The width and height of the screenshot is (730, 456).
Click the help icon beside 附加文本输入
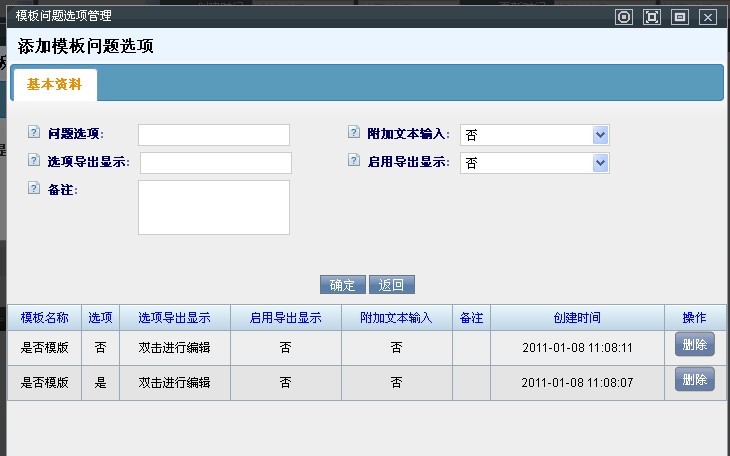[x=353, y=132]
